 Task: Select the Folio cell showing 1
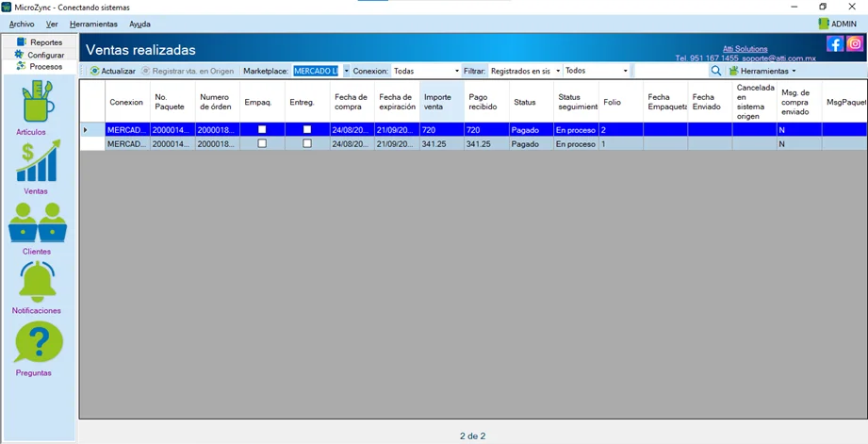click(621, 143)
